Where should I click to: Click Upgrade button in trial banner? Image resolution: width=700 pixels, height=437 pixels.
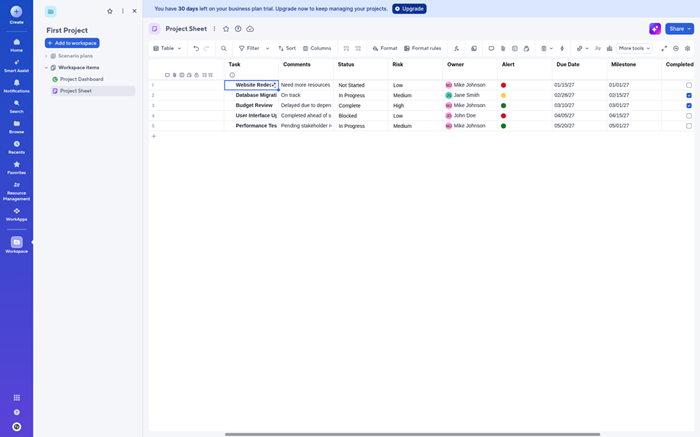point(409,8)
